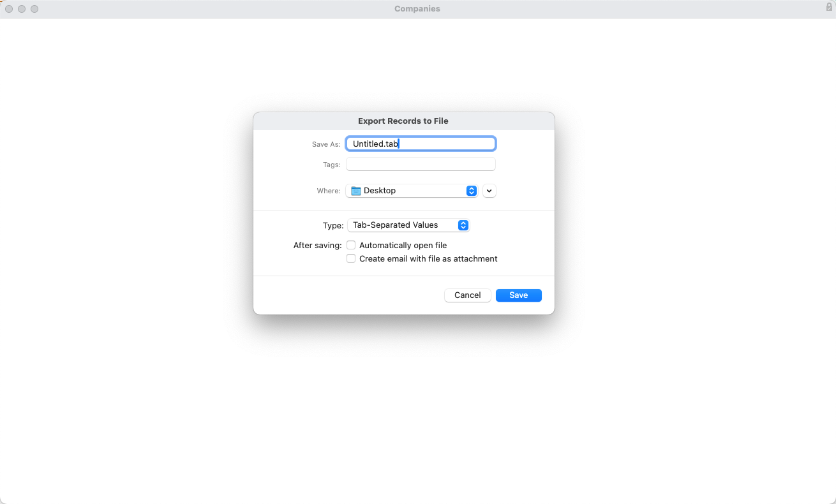Enable Automatically open file checkbox
The width and height of the screenshot is (836, 504).
351,246
